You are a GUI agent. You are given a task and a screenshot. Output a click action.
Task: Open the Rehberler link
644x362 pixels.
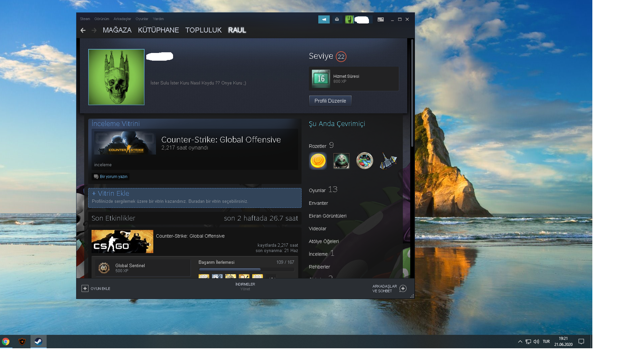coord(319,267)
